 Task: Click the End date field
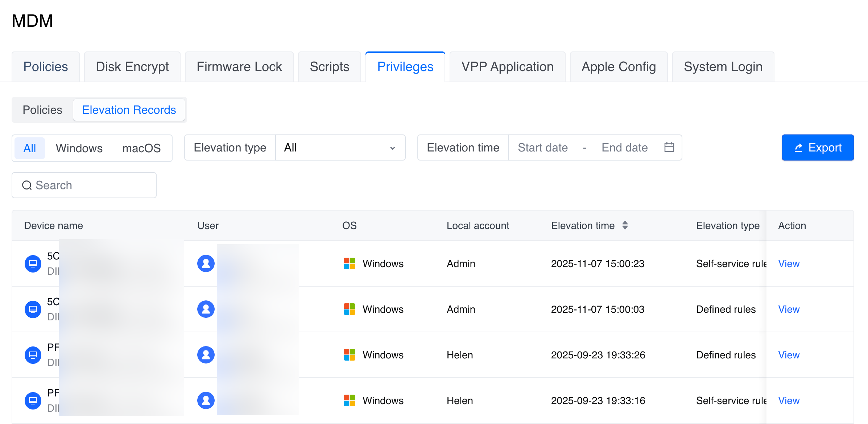point(624,147)
